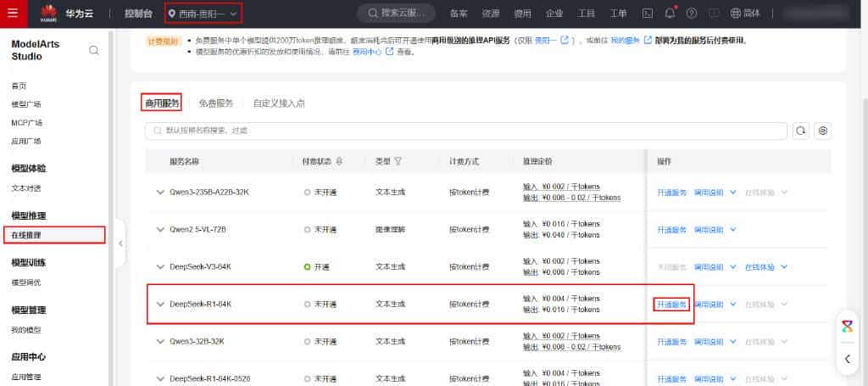
Task: Open the 企业 top menu
Action: click(x=554, y=14)
